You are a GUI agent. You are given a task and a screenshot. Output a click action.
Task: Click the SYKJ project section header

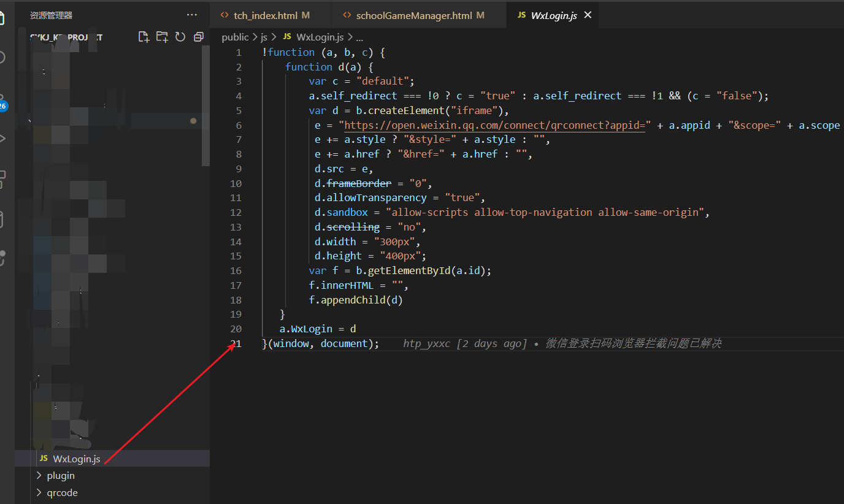click(66, 37)
